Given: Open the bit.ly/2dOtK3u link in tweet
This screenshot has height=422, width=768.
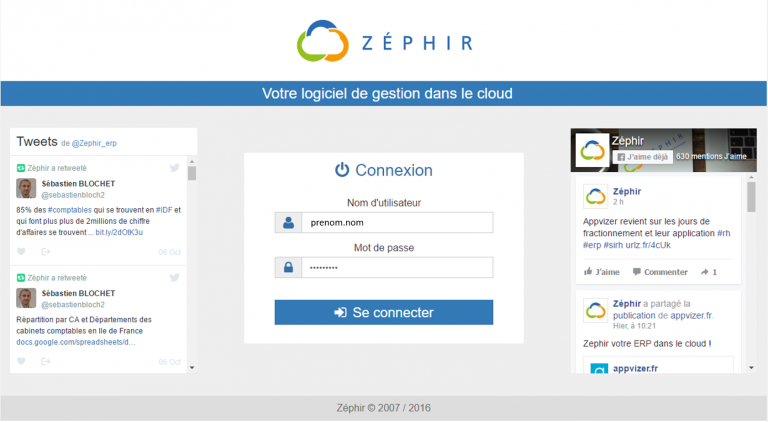Looking at the screenshot, I should (x=119, y=232).
